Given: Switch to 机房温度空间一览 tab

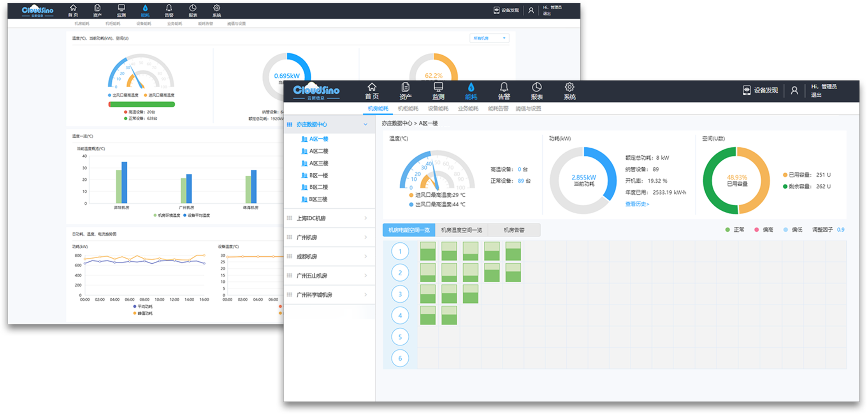Looking at the screenshot, I should [461, 230].
